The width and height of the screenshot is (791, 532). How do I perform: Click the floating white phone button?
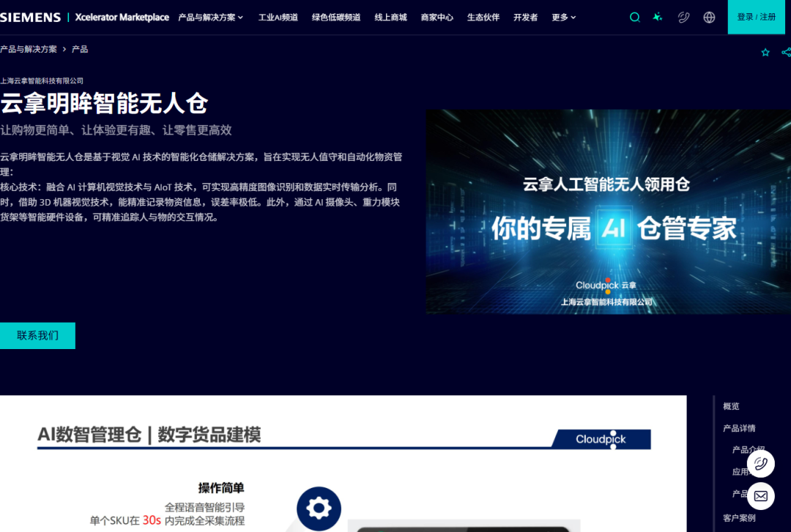coord(760,463)
